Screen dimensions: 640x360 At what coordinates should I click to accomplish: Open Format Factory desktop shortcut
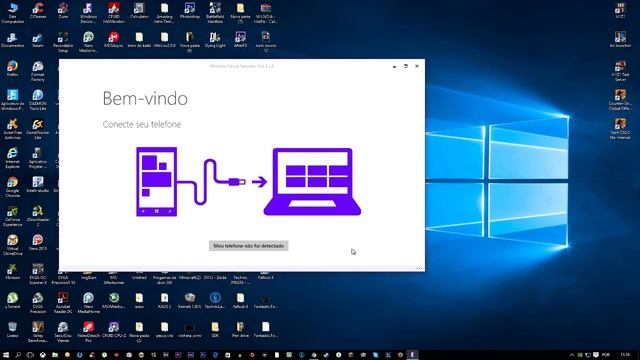point(38,71)
